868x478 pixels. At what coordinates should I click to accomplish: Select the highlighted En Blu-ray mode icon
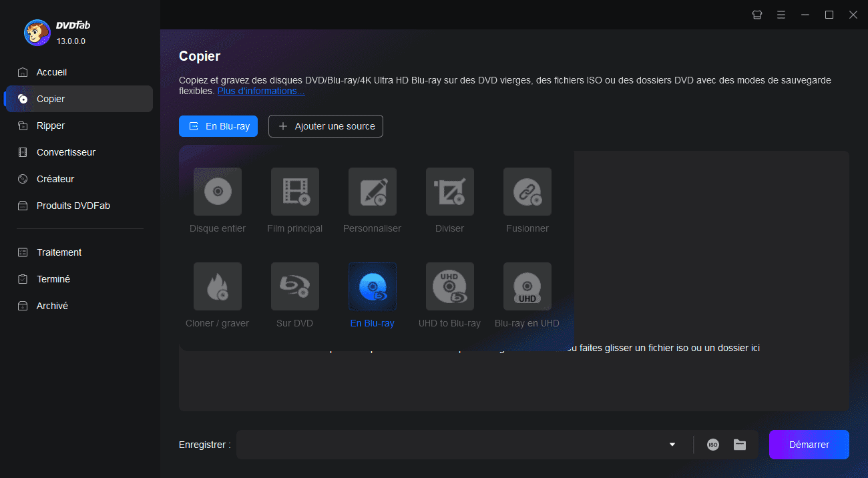[x=373, y=286]
